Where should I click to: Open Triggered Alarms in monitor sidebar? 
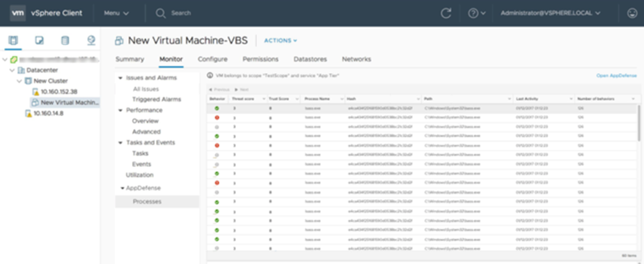click(x=157, y=100)
